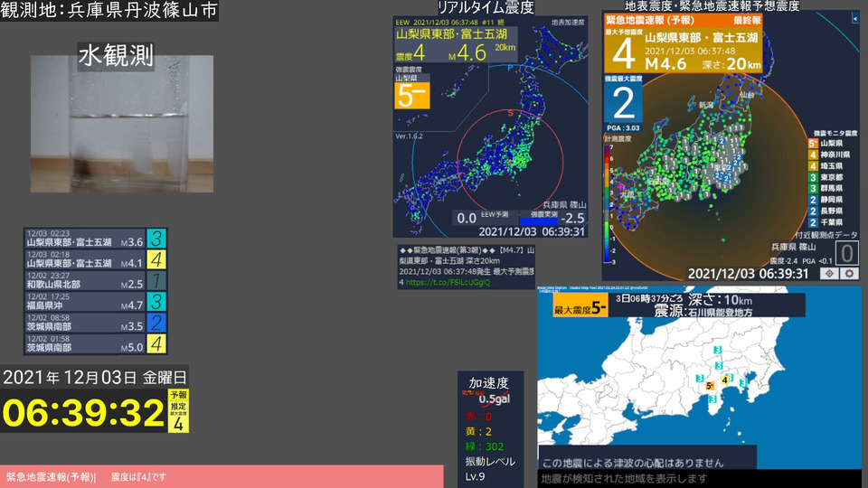
Task: Click the red S-wave marker on realtime map
Action: pyautogui.click(x=510, y=114)
